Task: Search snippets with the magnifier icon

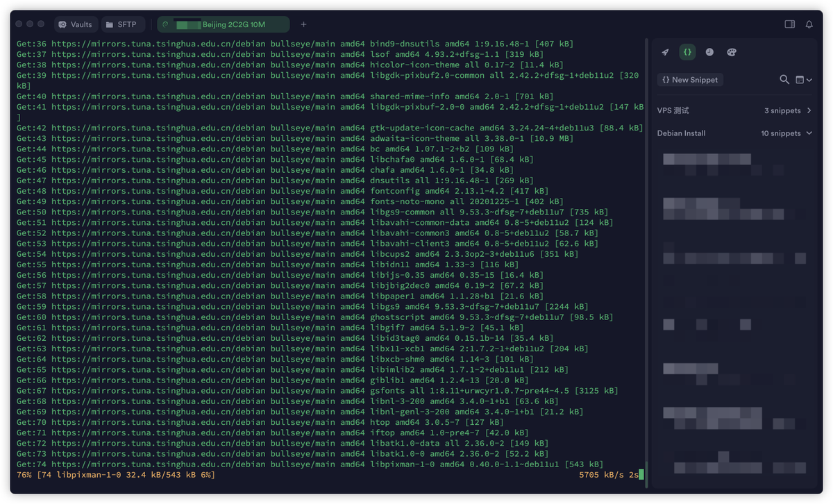Action: [x=784, y=80]
